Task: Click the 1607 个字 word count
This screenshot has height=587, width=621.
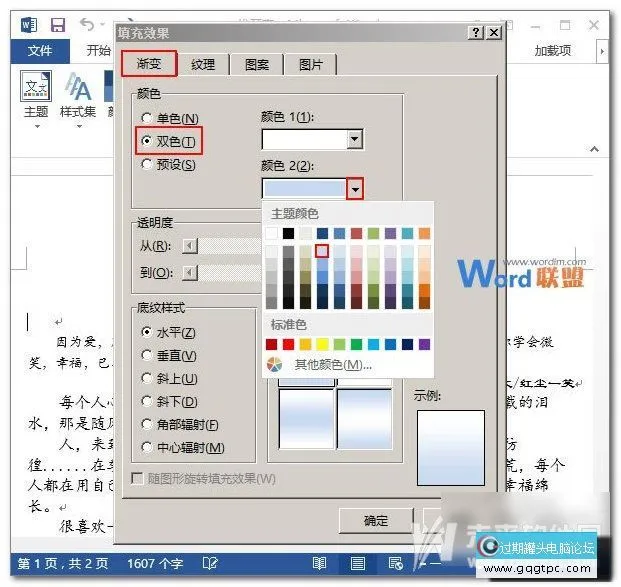Action: (155, 563)
